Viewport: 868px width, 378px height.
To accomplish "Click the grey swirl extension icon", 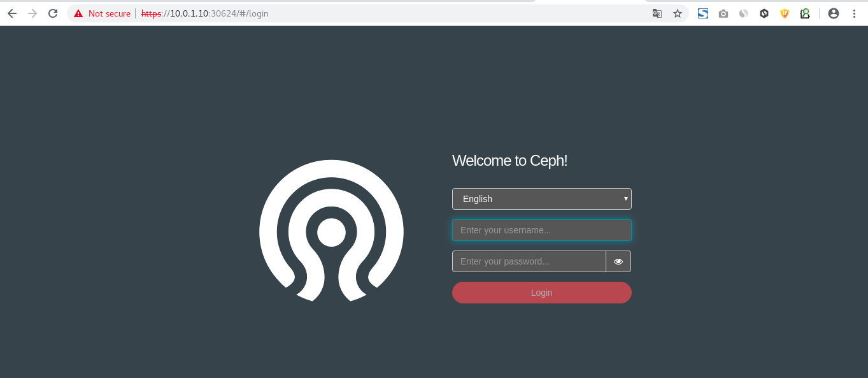I will (x=744, y=13).
